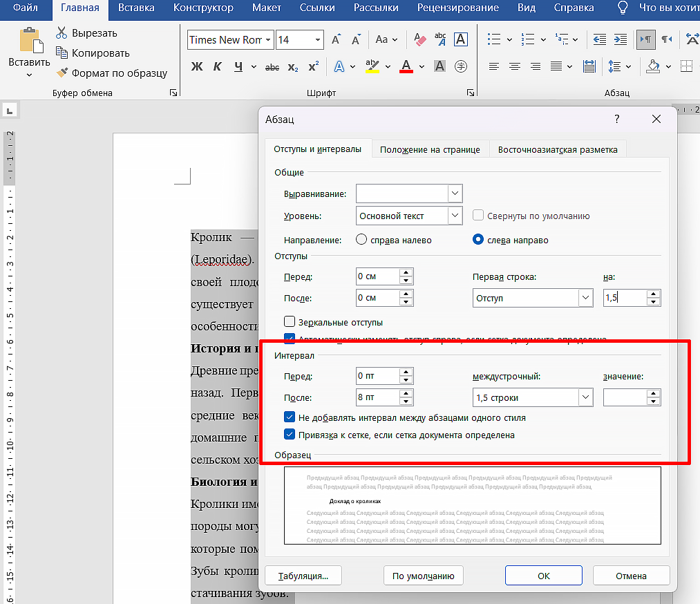Click the 'По умолчанию' button
This screenshot has height=604, width=700.
(x=423, y=576)
